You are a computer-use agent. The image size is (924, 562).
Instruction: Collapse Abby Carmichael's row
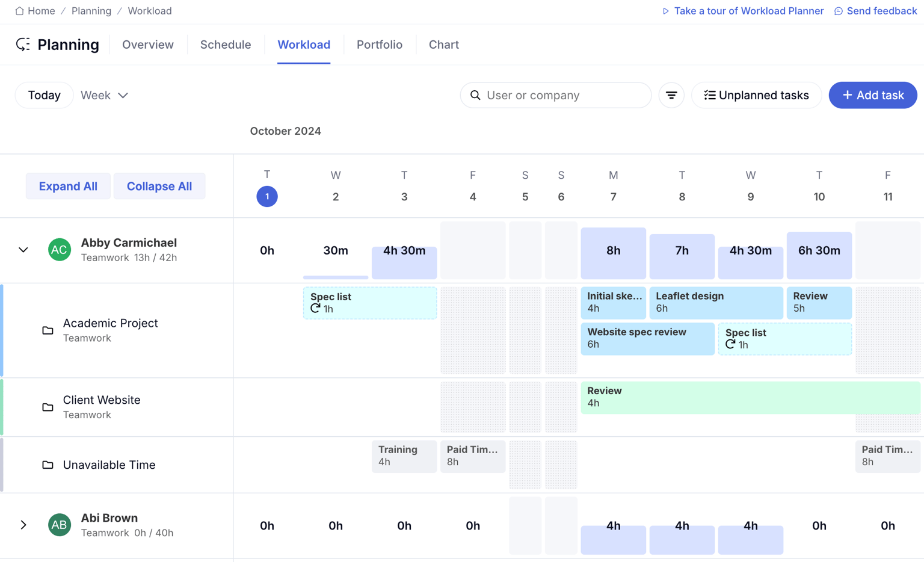(23, 250)
